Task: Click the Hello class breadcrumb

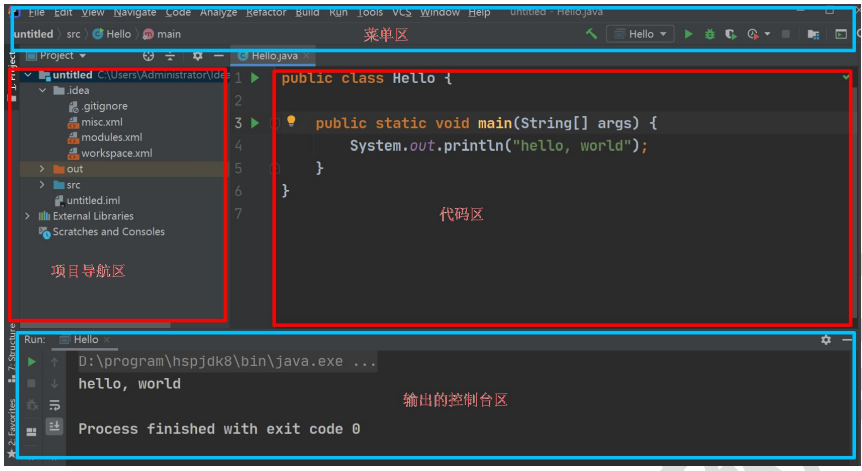Action: point(112,34)
